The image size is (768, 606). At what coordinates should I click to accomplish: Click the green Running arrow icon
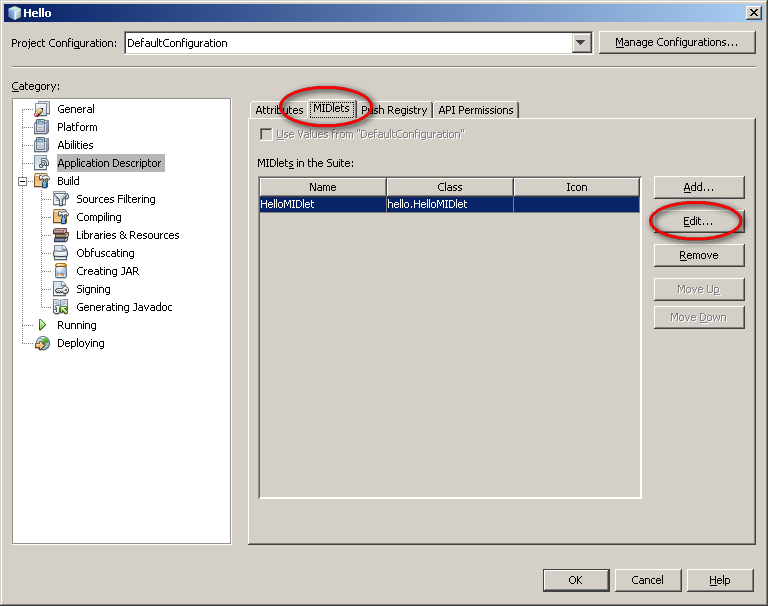tap(42, 325)
